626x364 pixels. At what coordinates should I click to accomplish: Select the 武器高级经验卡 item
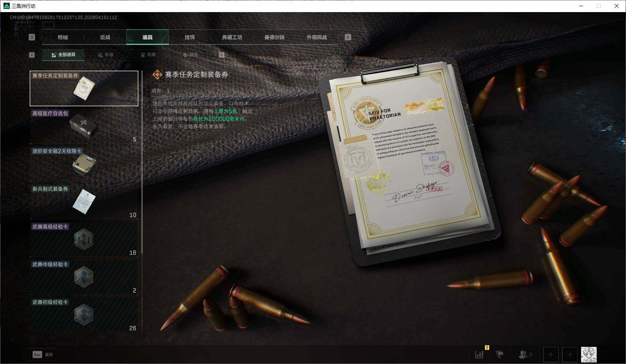coord(84,239)
